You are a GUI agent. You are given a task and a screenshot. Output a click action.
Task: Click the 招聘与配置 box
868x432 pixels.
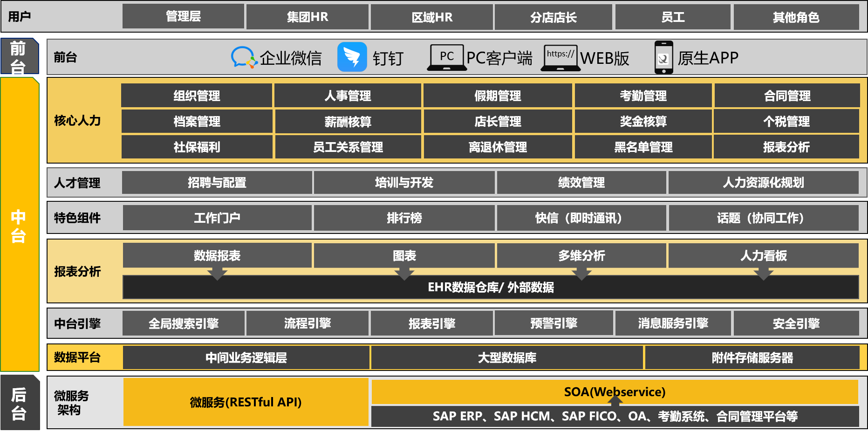217,182
